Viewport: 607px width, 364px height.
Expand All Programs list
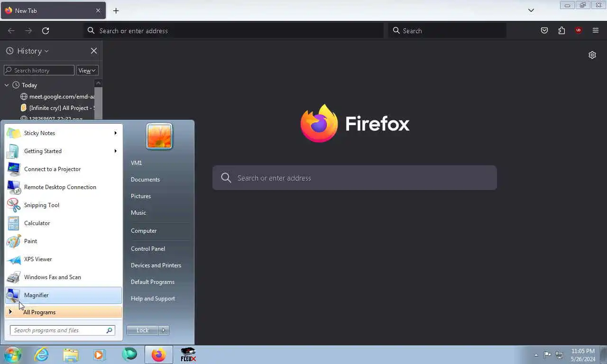63,312
